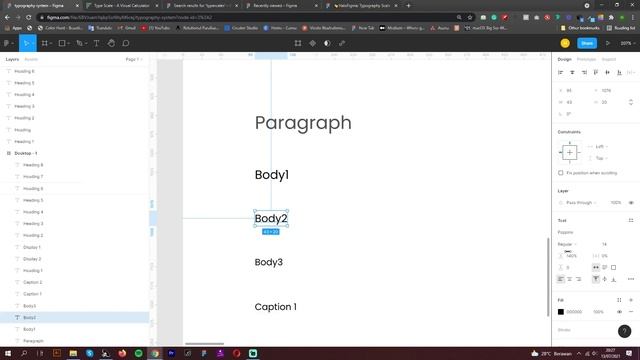Set text vertical align middle
Viewport: 640px width, 360px height.
[x=604, y=279]
